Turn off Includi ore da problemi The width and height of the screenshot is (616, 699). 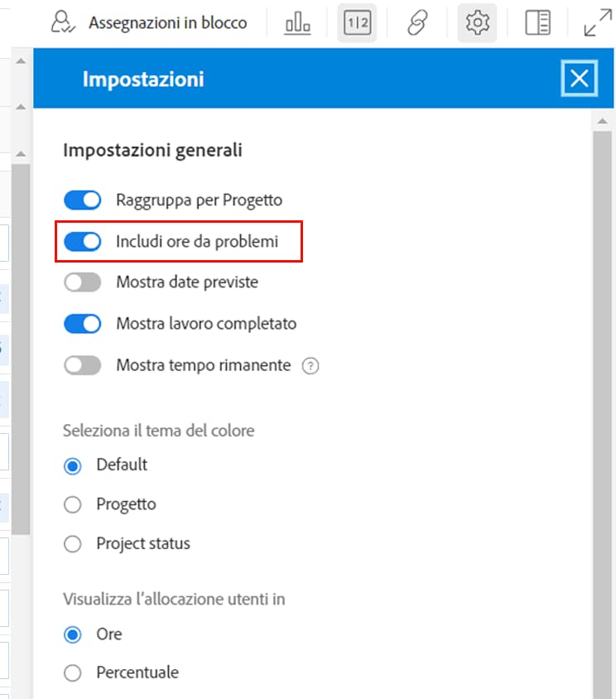coord(83,242)
